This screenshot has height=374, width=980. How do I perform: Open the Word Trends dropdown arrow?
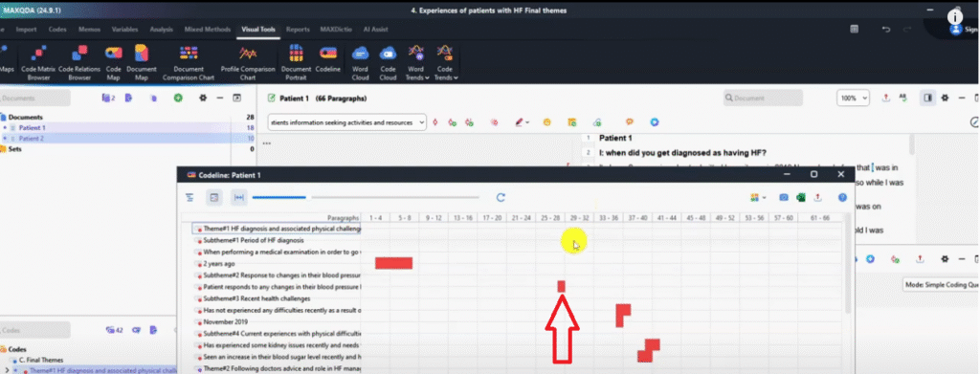[x=427, y=78]
